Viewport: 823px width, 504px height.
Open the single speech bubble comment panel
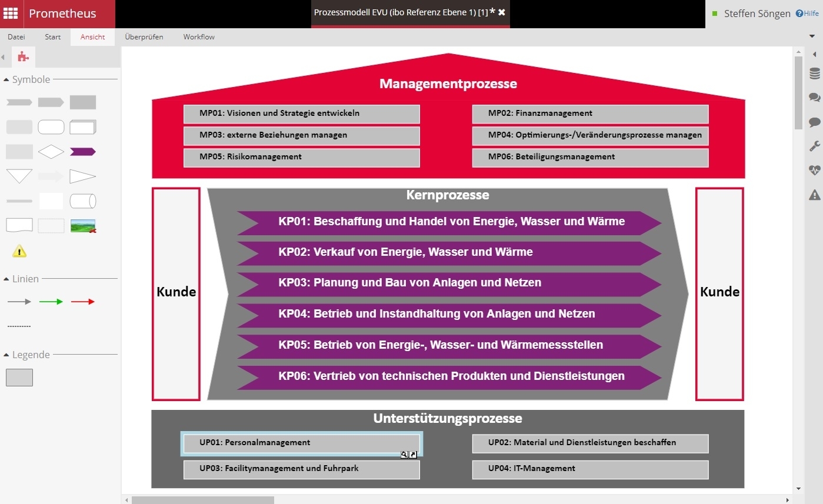pyautogui.click(x=815, y=122)
